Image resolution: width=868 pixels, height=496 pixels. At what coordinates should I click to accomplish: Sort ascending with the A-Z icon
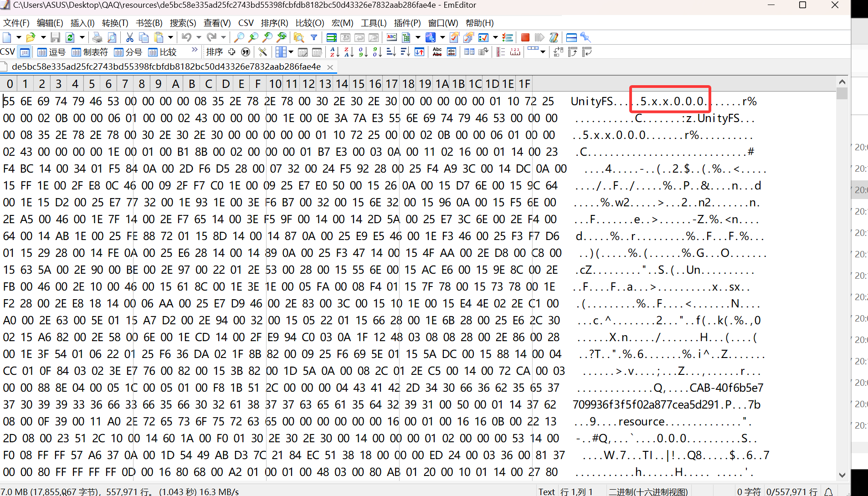pos(334,52)
